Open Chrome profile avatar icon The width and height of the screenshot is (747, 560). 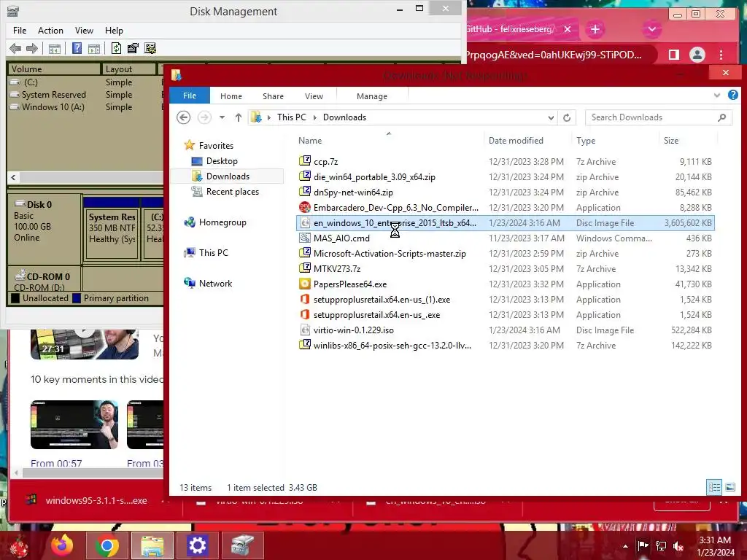click(x=697, y=55)
